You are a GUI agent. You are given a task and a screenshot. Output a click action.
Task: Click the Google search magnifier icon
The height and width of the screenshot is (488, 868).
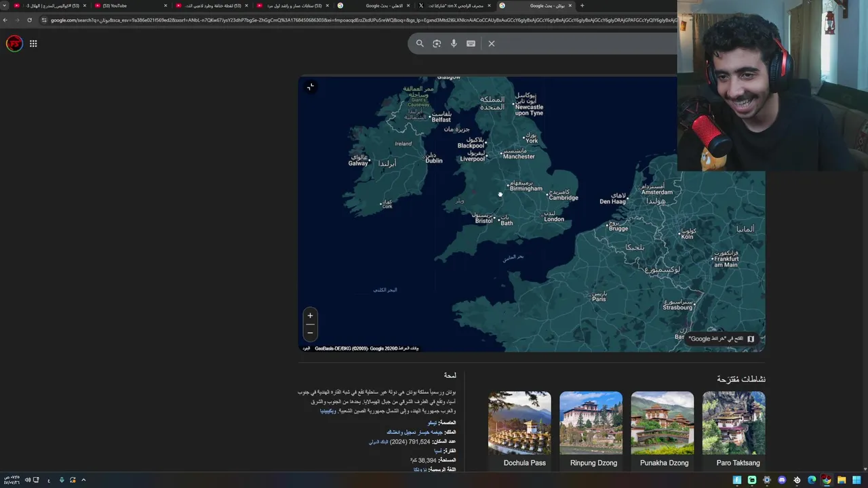coord(420,43)
